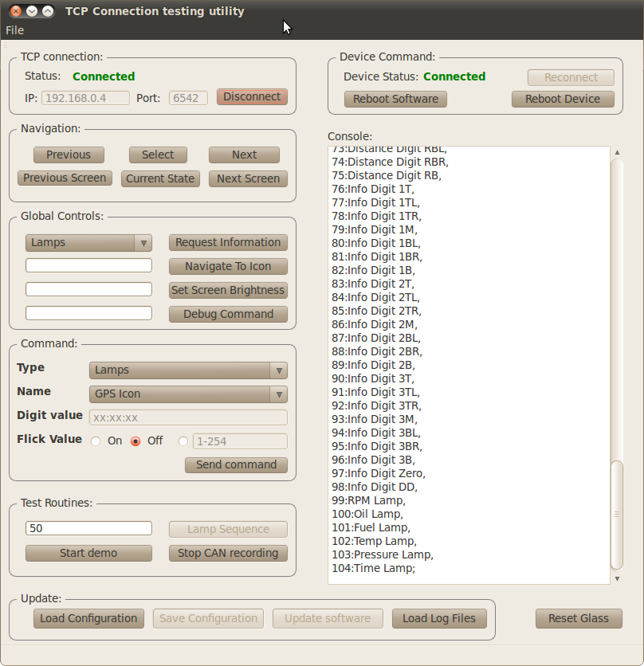Click Reset Glass button
Viewport: 644px width, 666px height.
(579, 618)
